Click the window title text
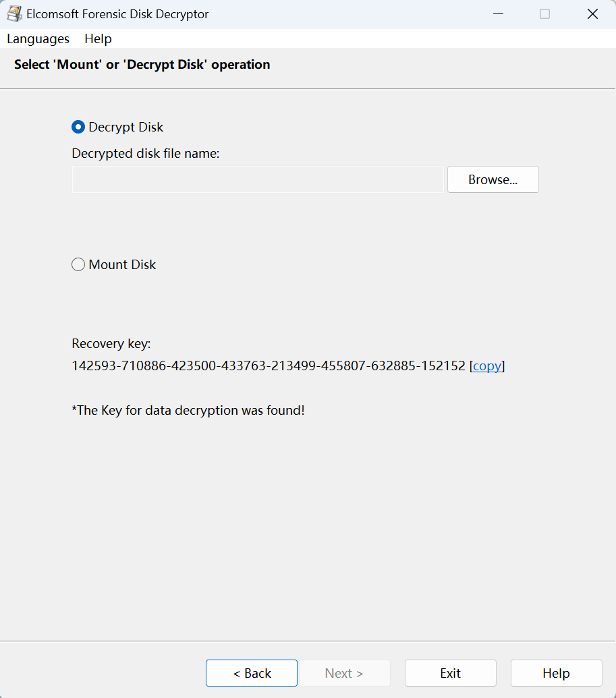Image resolution: width=616 pixels, height=698 pixels. 117,14
